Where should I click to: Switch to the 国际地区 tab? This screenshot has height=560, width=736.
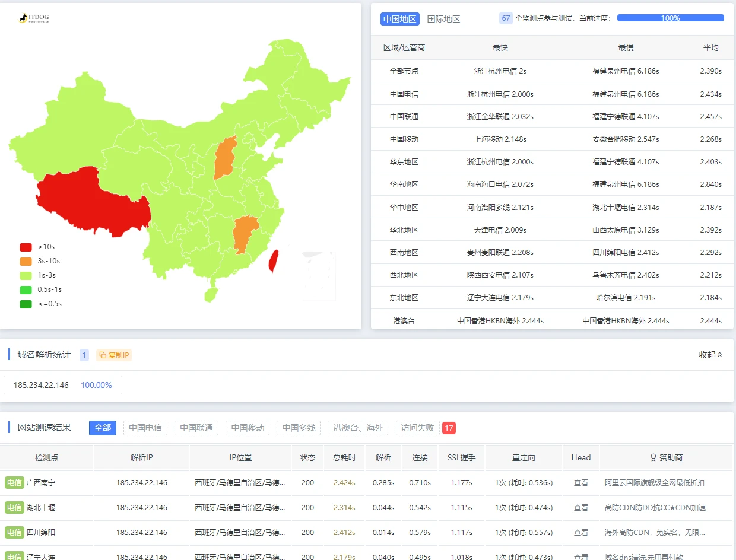pyautogui.click(x=443, y=19)
